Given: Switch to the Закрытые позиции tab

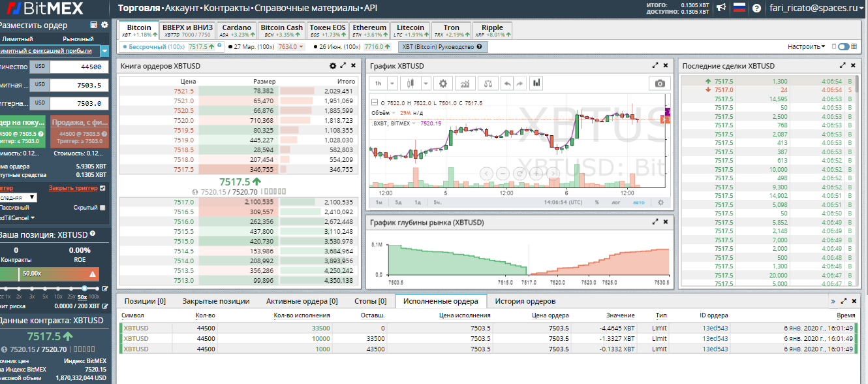Looking at the screenshot, I should 216,301.
